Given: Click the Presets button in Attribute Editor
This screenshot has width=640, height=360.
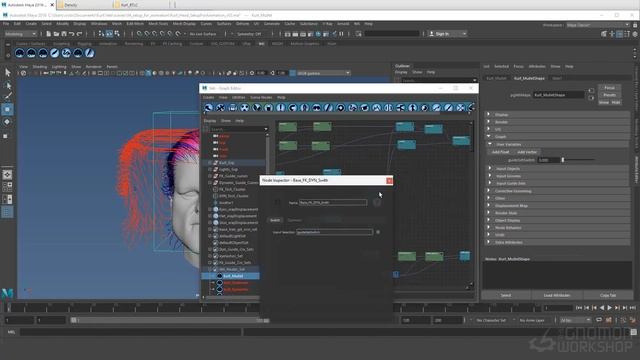Looking at the screenshot, I should tap(609, 95).
